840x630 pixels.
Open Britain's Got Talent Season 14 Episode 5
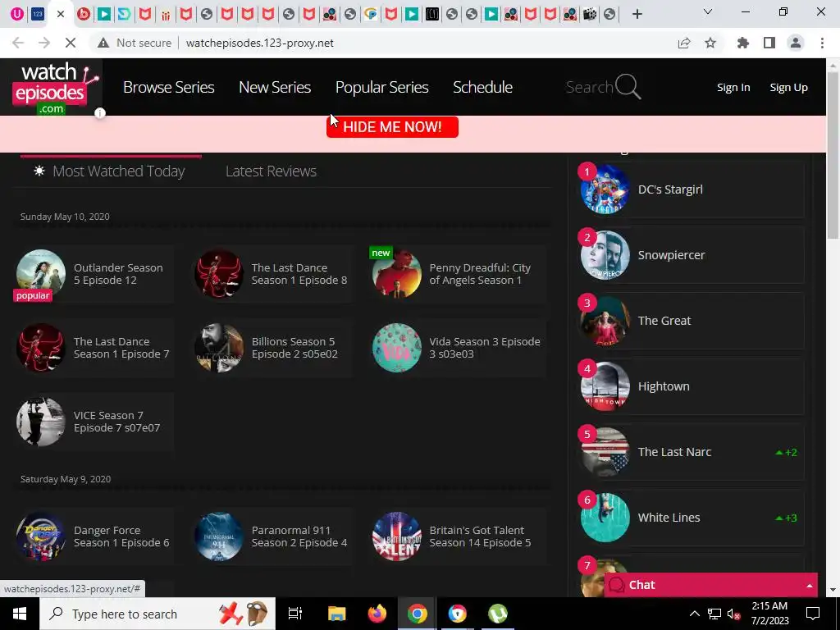[x=480, y=536]
